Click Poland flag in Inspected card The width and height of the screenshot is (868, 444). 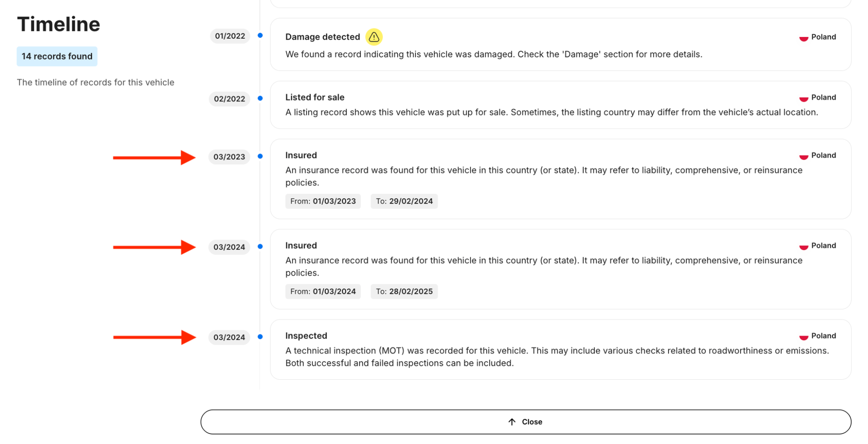tap(804, 336)
